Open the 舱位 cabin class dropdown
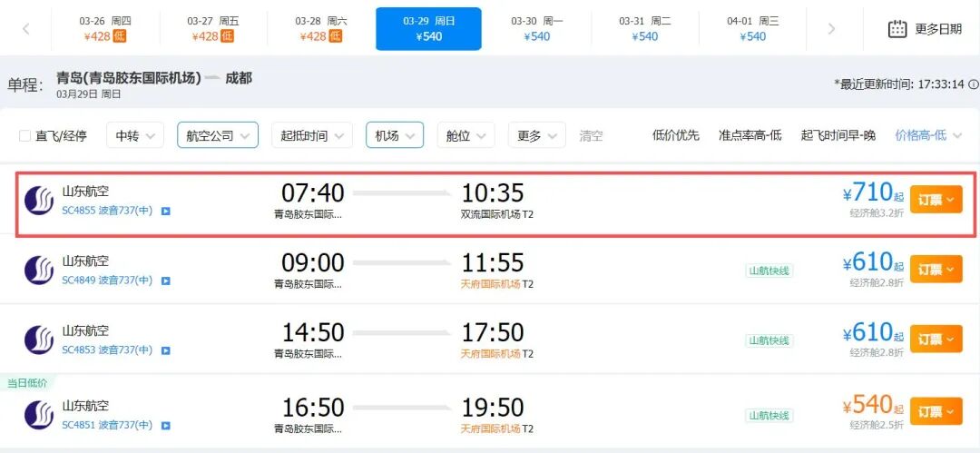 (x=465, y=135)
